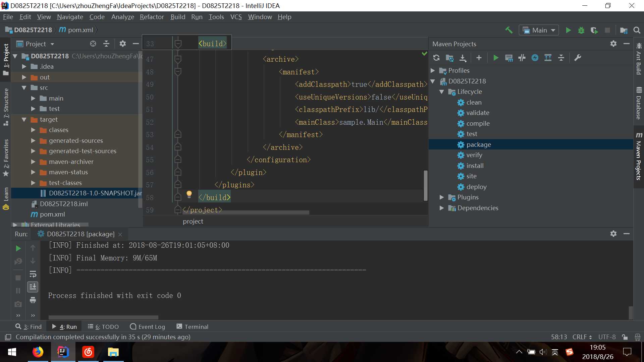Open Maven settings wrench icon

click(578, 58)
